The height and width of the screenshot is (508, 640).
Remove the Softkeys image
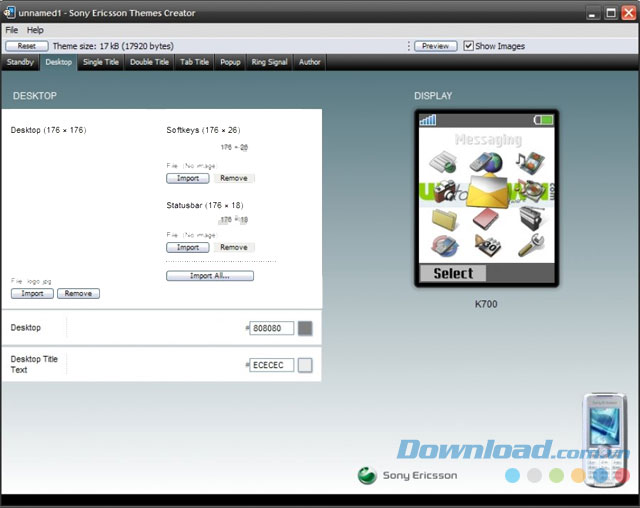pos(234,178)
